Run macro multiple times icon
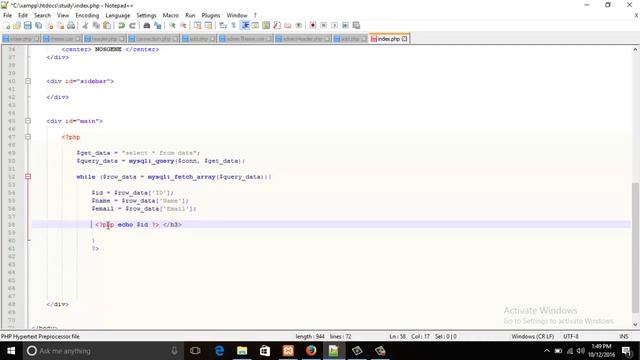 [x=345, y=25]
